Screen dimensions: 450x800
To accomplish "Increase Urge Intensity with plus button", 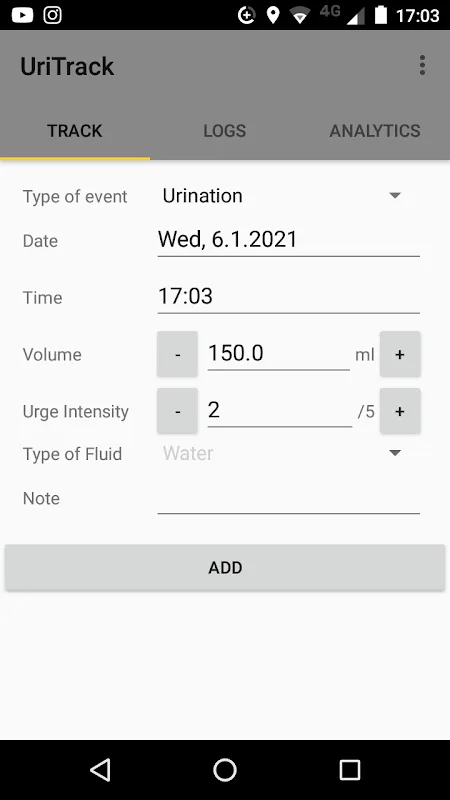I will coord(400,411).
